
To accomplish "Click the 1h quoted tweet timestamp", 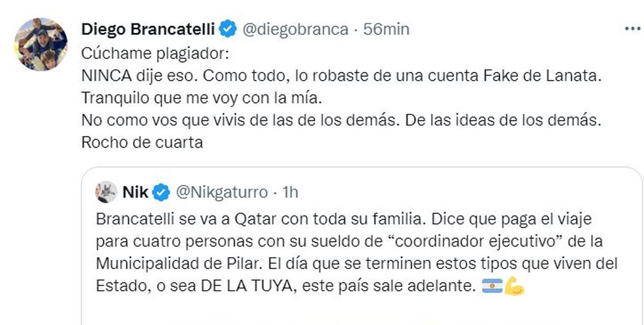I will pos(290,191).
